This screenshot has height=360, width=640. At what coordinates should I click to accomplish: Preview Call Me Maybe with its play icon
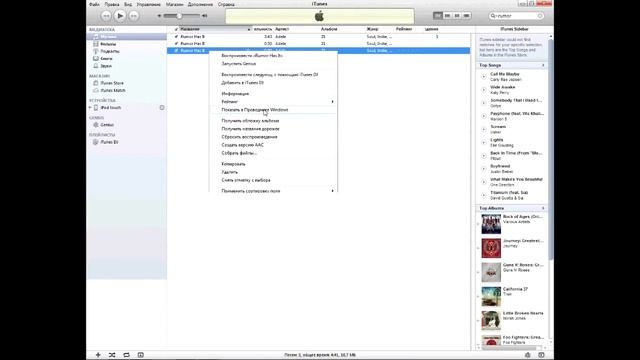(x=484, y=77)
